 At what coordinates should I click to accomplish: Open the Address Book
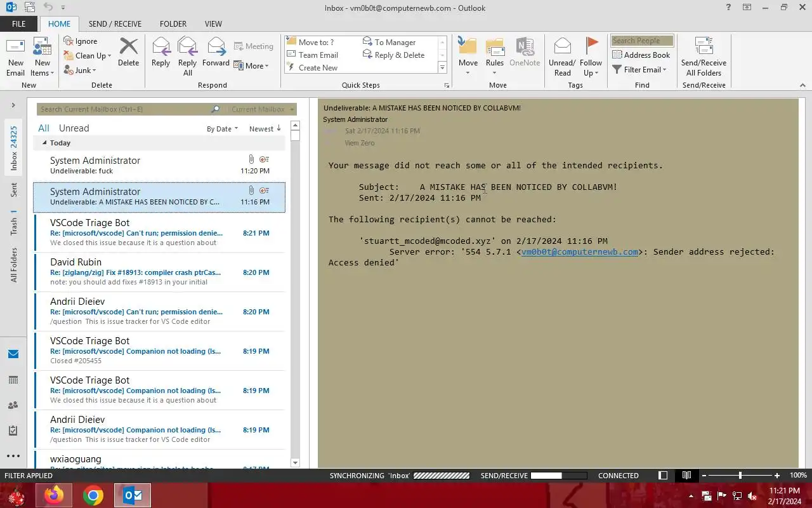click(x=641, y=55)
